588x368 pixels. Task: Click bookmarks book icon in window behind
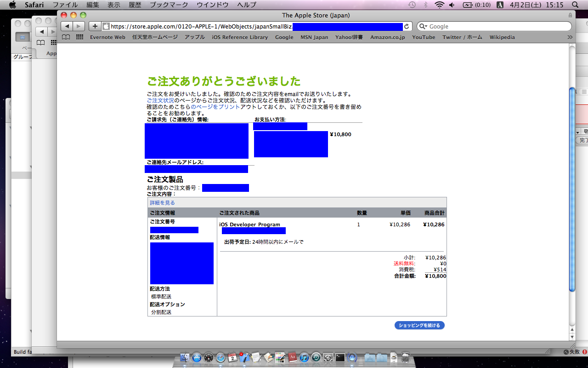(41, 43)
